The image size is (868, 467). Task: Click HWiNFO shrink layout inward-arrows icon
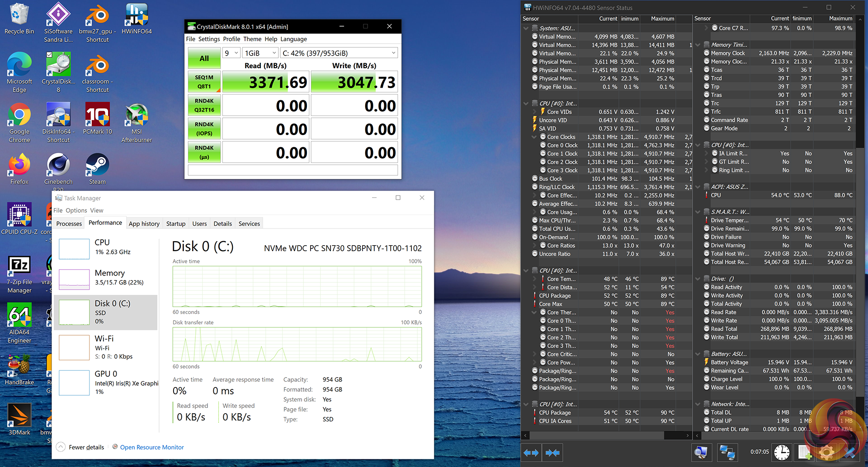click(x=552, y=453)
